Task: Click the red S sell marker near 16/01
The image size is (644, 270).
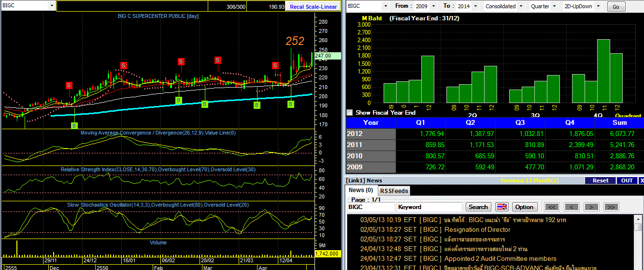Action: 124,65
